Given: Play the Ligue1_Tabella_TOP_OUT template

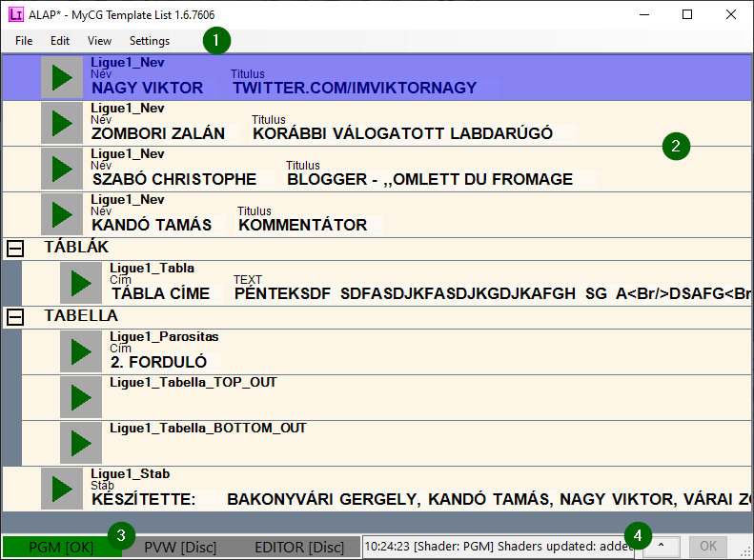Looking at the screenshot, I should tap(81, 398).
